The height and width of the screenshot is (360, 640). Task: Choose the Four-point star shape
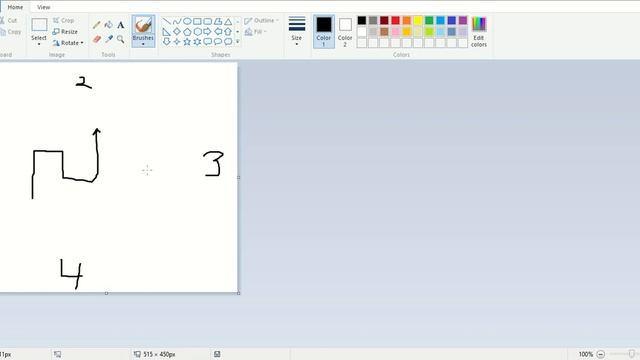click(177, 42)
